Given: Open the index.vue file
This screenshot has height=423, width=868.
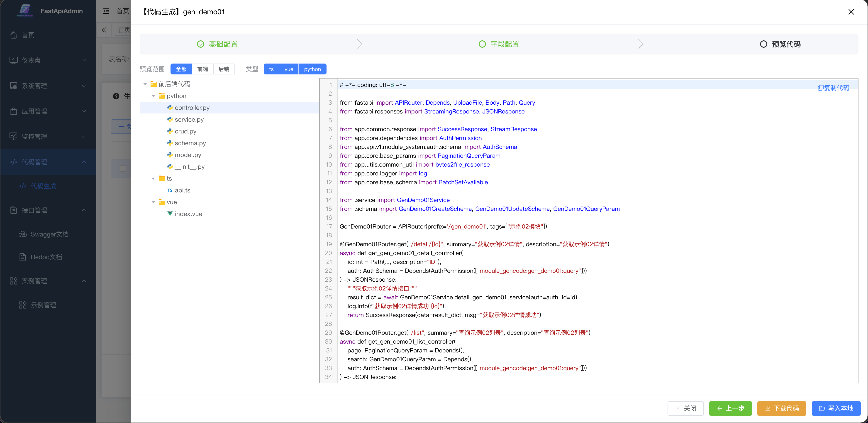Looking at the screenshot, I should pos(188,214).
